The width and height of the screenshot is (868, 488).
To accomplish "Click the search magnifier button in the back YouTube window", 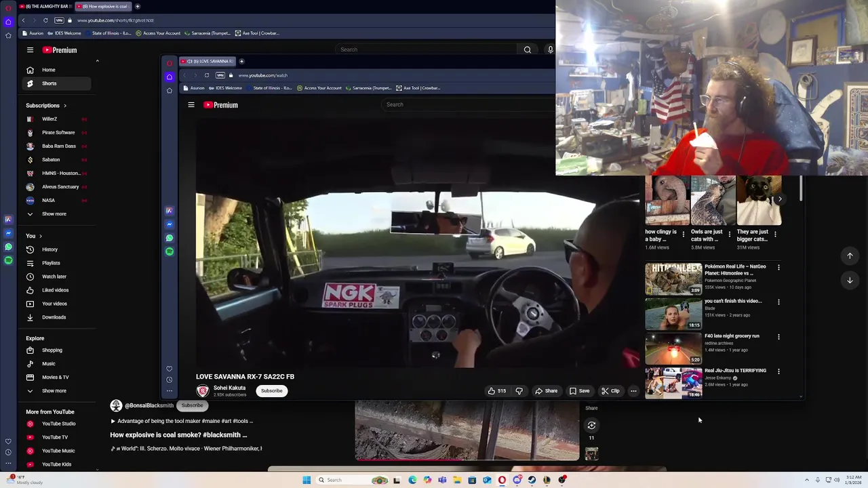I will [527, 49].
